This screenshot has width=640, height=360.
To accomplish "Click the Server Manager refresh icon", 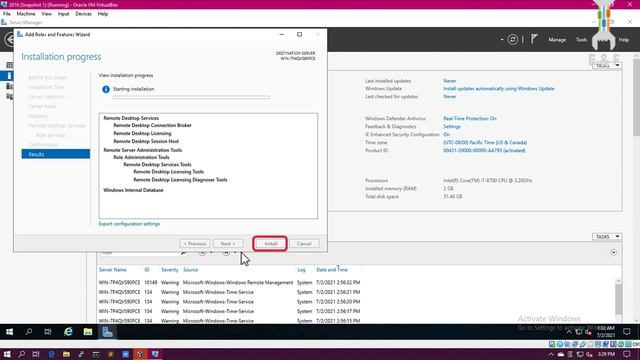I will [x=513, y=40].
